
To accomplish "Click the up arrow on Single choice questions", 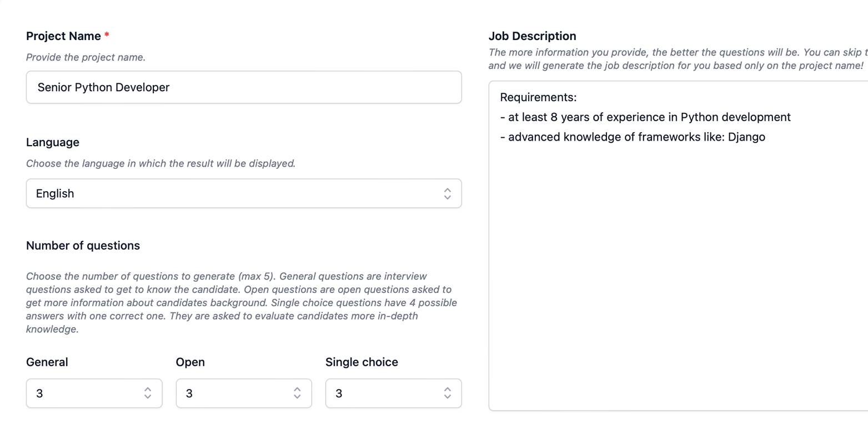I will click(x=448, y=390).
